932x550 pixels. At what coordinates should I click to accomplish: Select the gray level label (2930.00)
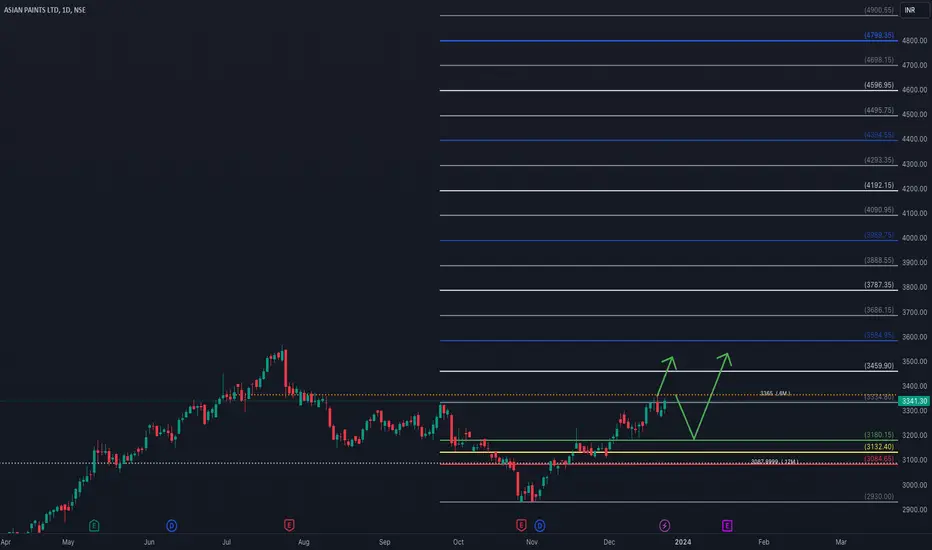(879, 496)
